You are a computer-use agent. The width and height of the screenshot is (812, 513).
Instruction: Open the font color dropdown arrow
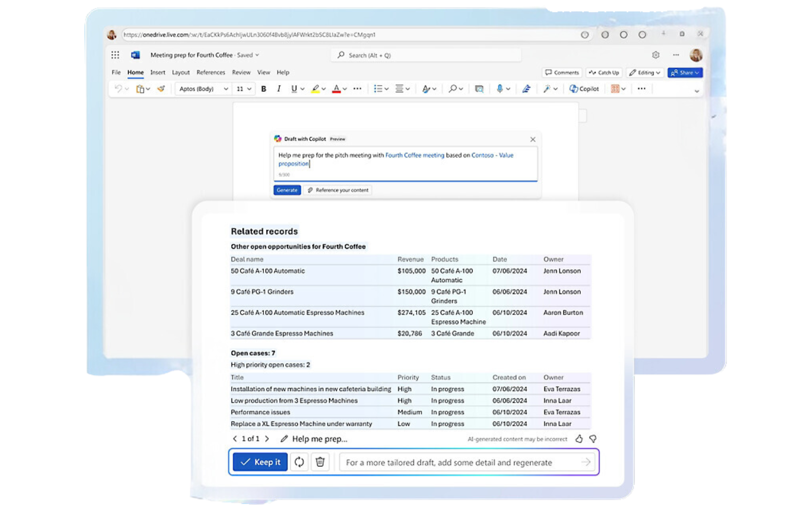tap(345, 89)
